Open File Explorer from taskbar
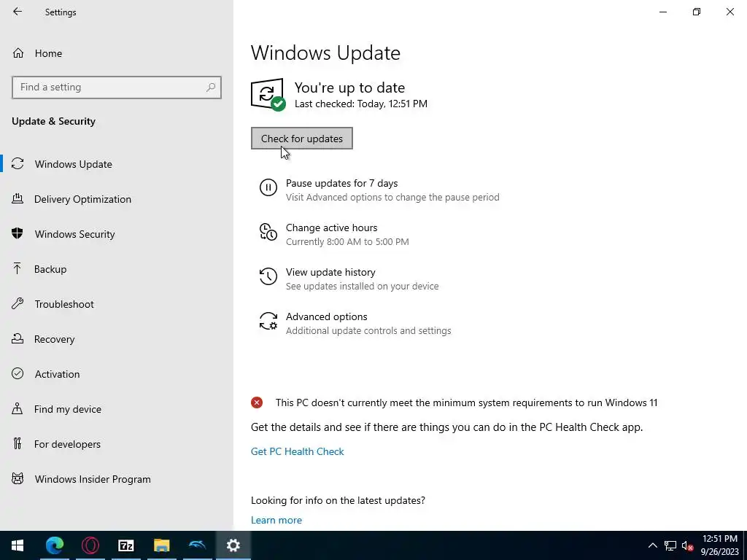This screenshot has height=560, width=747. tap(161, 545)
